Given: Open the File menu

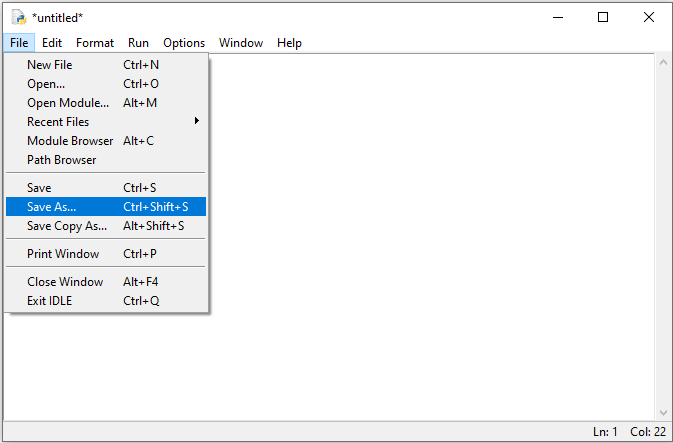Looking at the screenshot, I should (x=19, y=43).
